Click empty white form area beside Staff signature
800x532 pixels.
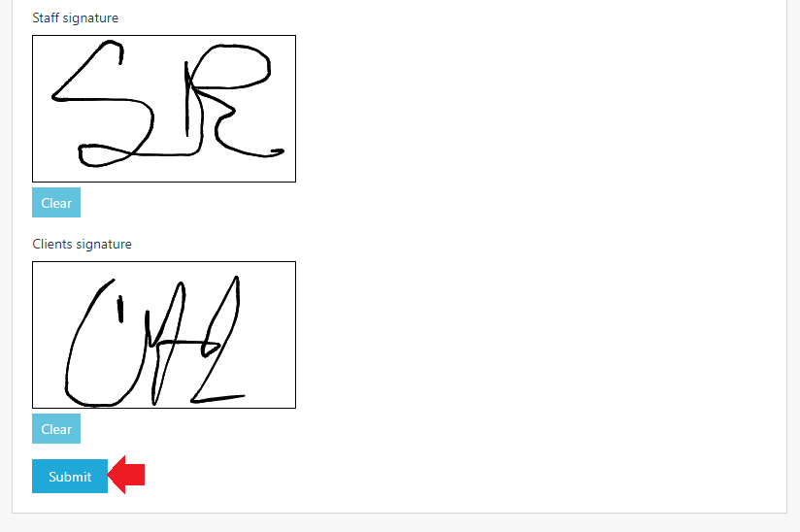click(x=536, y=109)
